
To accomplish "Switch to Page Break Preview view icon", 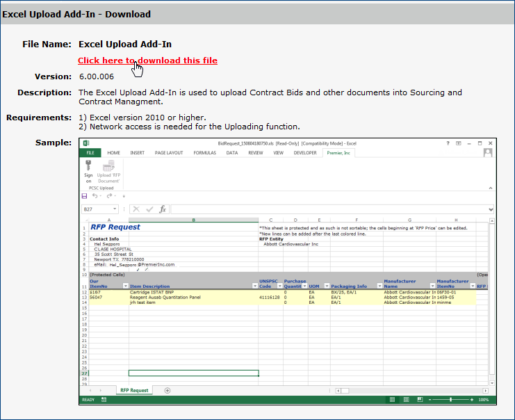I will click(420, 400).
